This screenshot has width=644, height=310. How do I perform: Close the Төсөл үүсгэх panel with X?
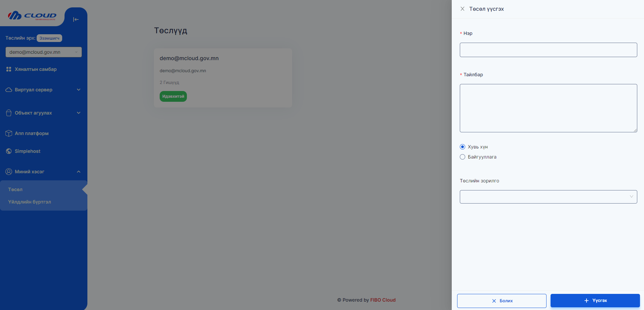click(462, 9)
